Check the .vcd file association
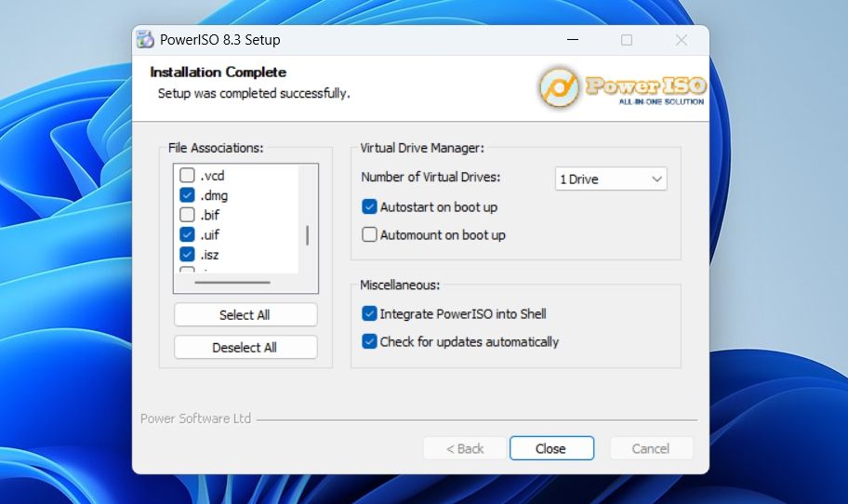The height and width of the screenshot is (504, 848). pos(187,175)
